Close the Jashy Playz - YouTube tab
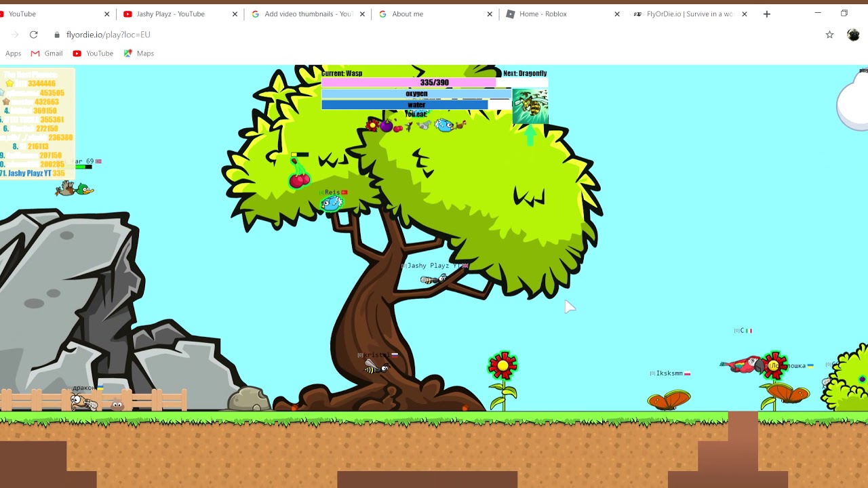 pyautogui.click(x=235, y=14)
